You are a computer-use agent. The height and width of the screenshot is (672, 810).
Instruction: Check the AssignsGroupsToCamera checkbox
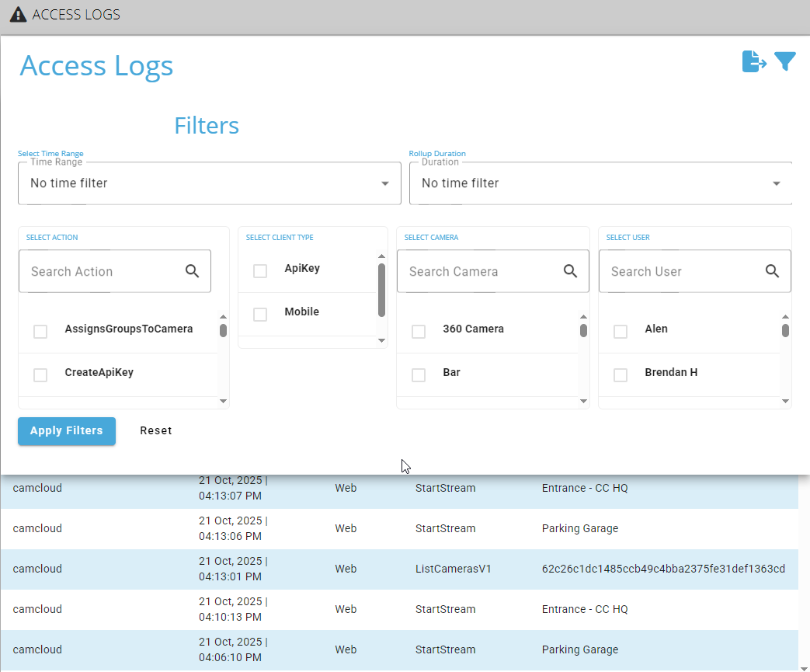click(x=40, y=332)
